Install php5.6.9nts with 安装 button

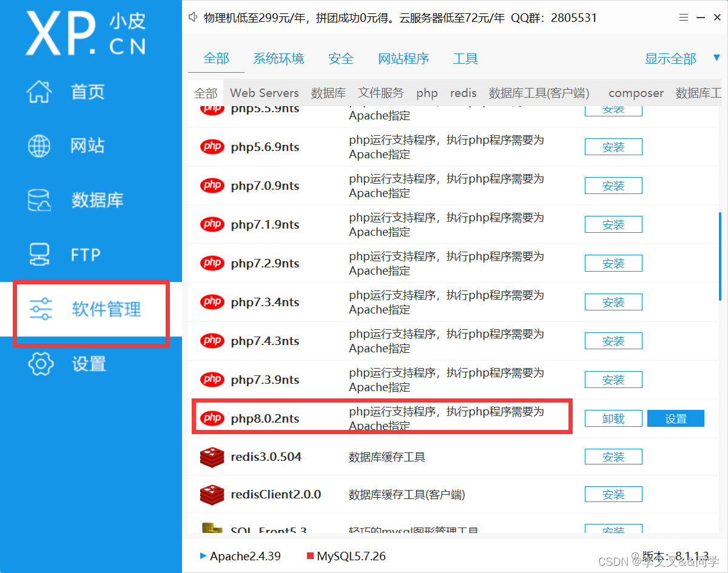point(613,147)
